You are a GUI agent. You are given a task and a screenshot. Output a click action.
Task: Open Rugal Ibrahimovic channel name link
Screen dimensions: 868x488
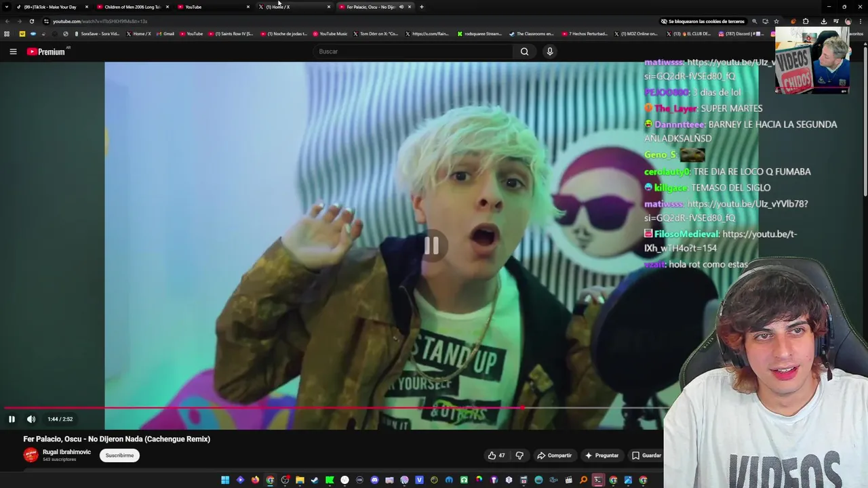pos(66,452)
